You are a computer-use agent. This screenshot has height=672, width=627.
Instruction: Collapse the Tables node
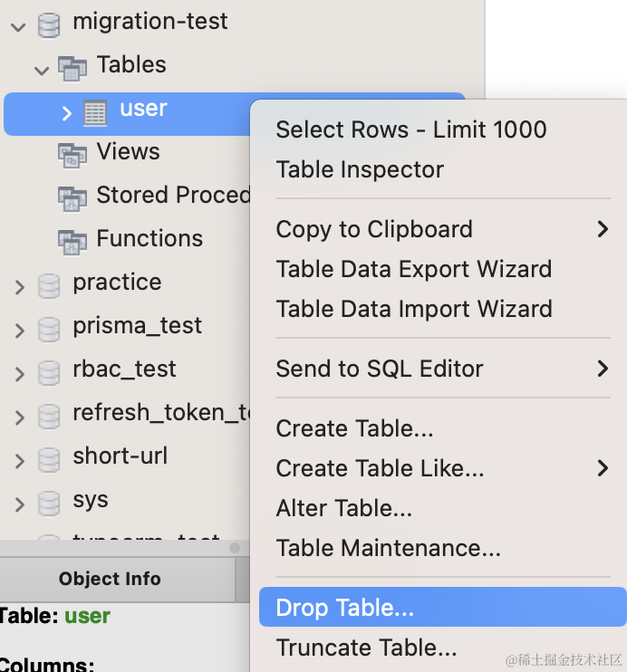[x=41, y=69]
